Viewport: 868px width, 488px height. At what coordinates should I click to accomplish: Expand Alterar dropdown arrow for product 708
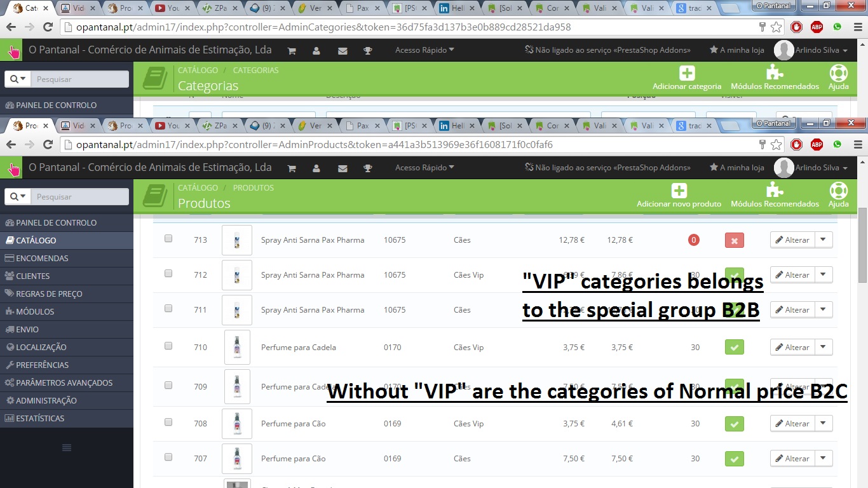pos(824,423)
